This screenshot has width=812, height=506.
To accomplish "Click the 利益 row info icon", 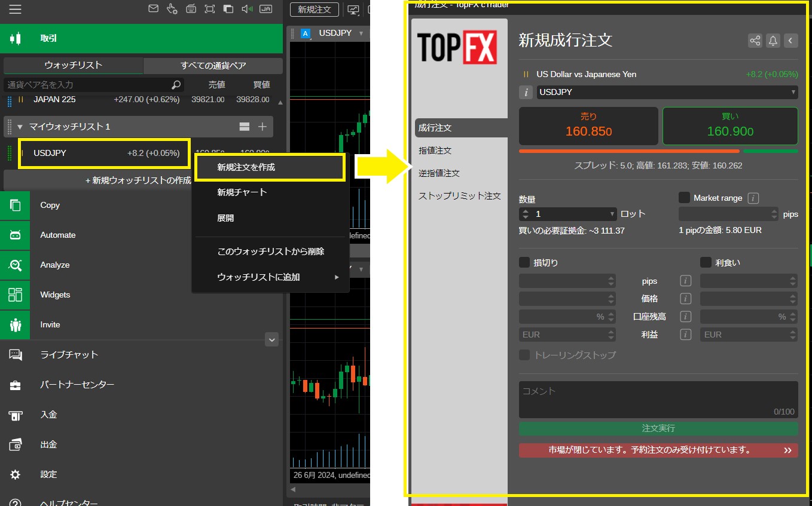I will pos(686,335).
